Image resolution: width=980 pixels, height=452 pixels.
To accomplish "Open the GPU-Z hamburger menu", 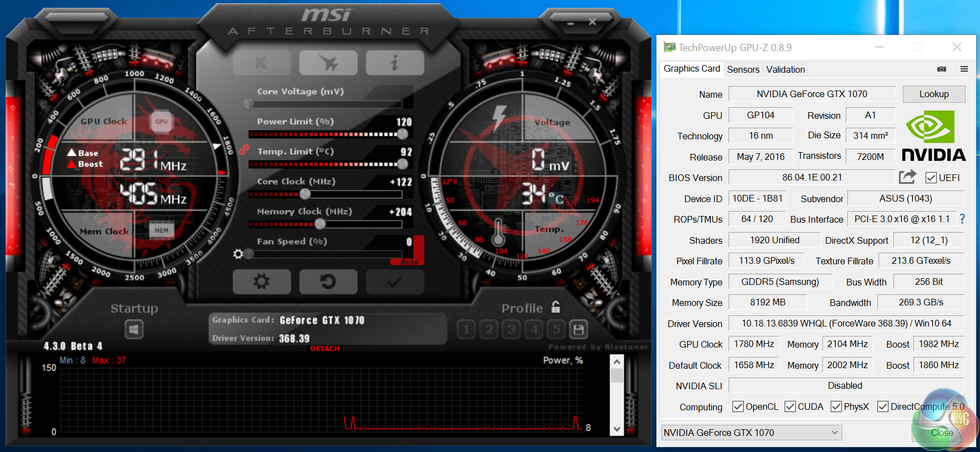I will (x=964, y=69).
